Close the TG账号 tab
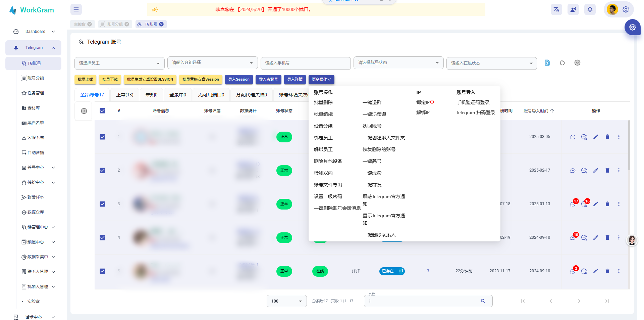Screen dimensions: 644x320 (161, 24)
